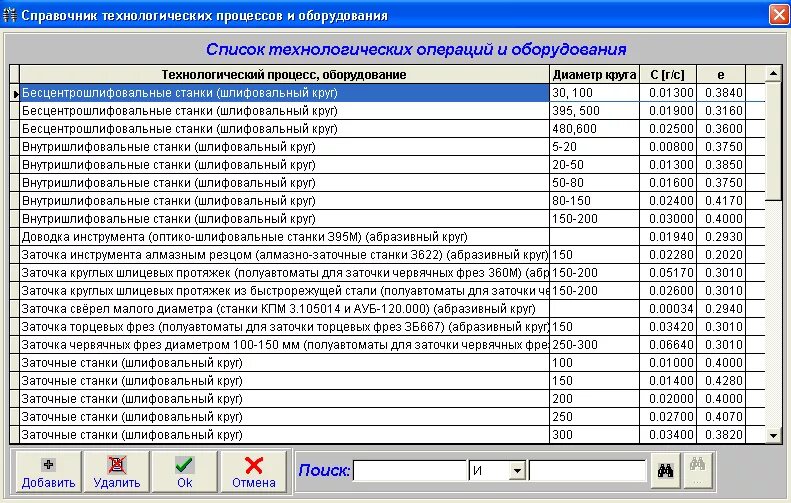
Task: Click the Добавить button with plus icon
Action: coord(48,472)
